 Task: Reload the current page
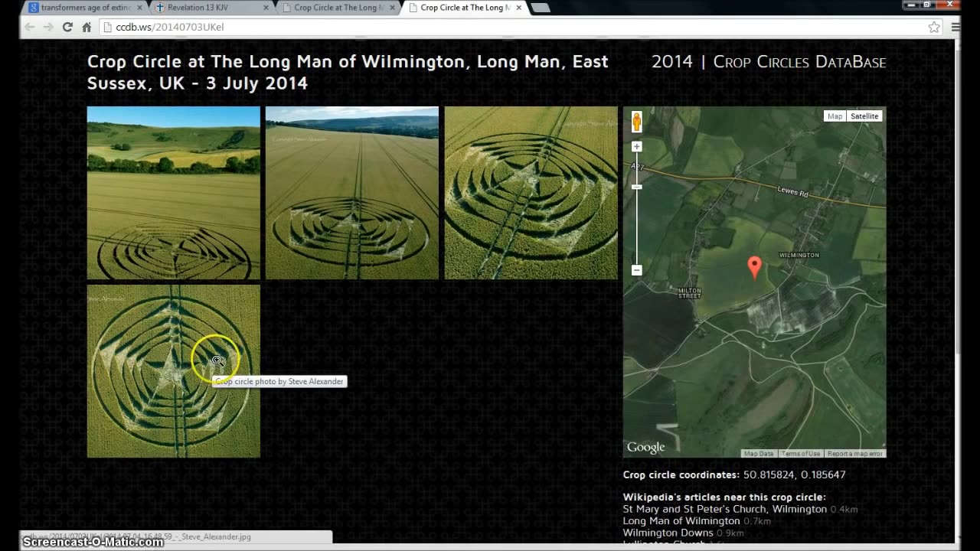click(67, 27)
